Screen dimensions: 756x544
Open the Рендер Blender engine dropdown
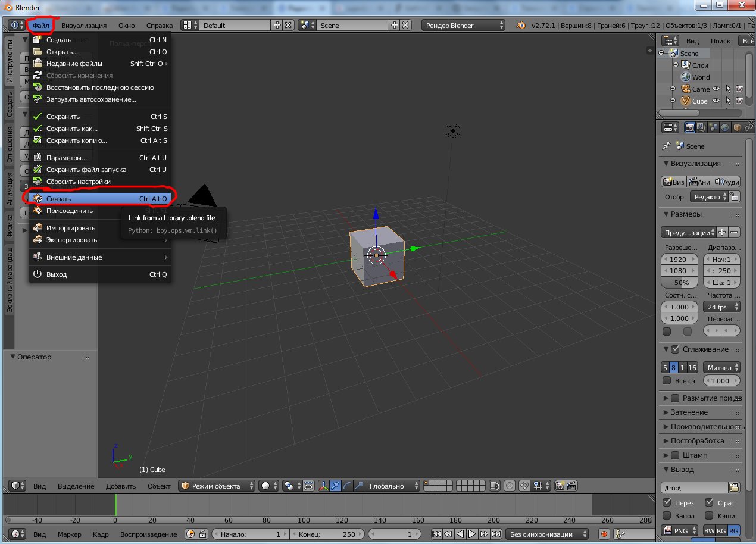[464, 26]
